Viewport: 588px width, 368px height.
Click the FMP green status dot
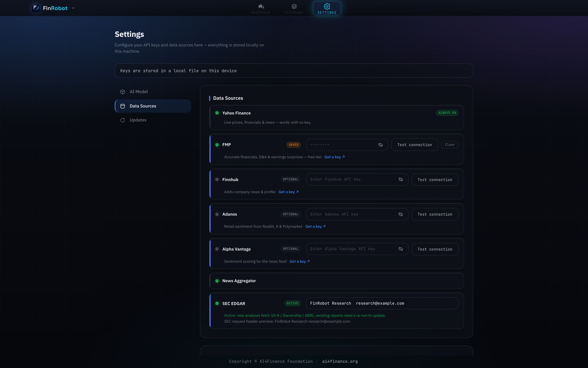click(217, 145)
